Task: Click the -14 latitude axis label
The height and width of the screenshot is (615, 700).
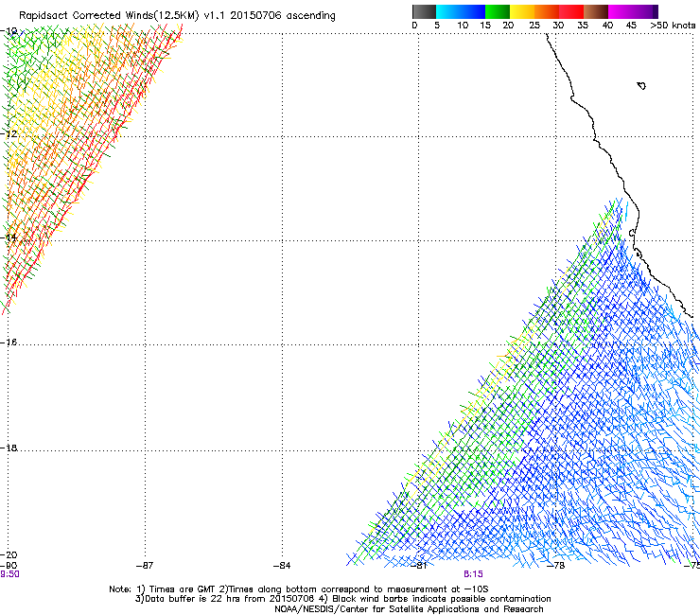Action: tap(9, 237)
